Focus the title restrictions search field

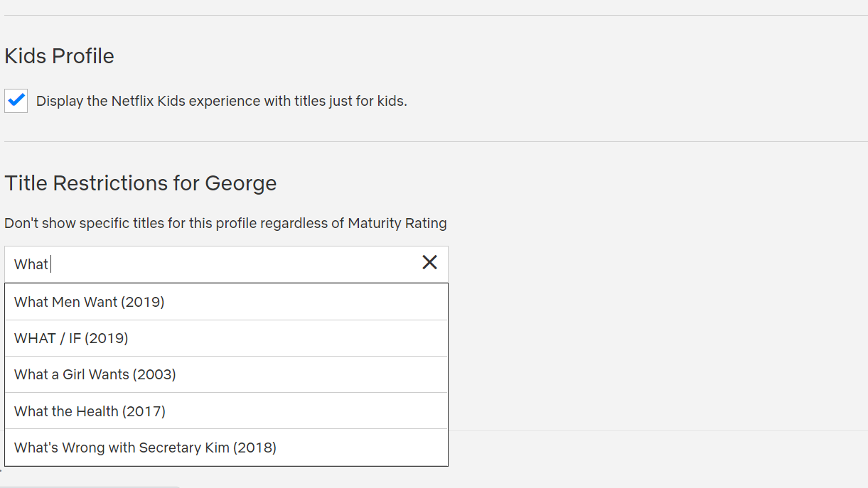tap(226, 264)
